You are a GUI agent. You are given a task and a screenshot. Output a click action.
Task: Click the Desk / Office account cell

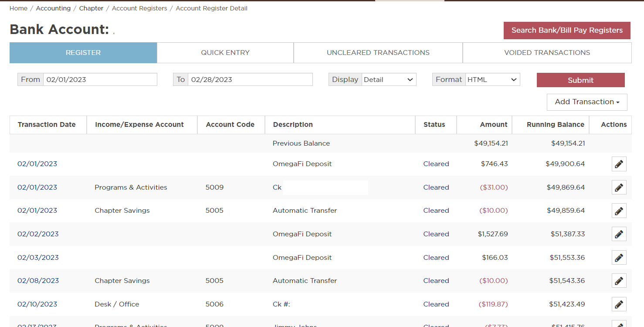pos(117,304)
